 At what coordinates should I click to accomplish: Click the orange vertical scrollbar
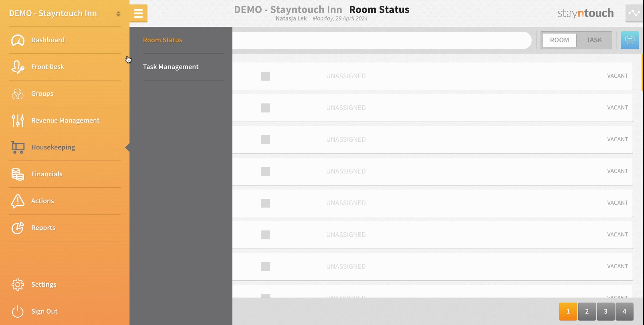[x=642, y=72]
